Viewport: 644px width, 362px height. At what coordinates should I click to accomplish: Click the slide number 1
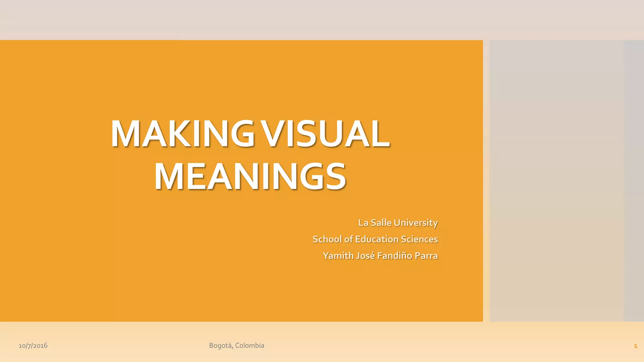pos(635,346)
